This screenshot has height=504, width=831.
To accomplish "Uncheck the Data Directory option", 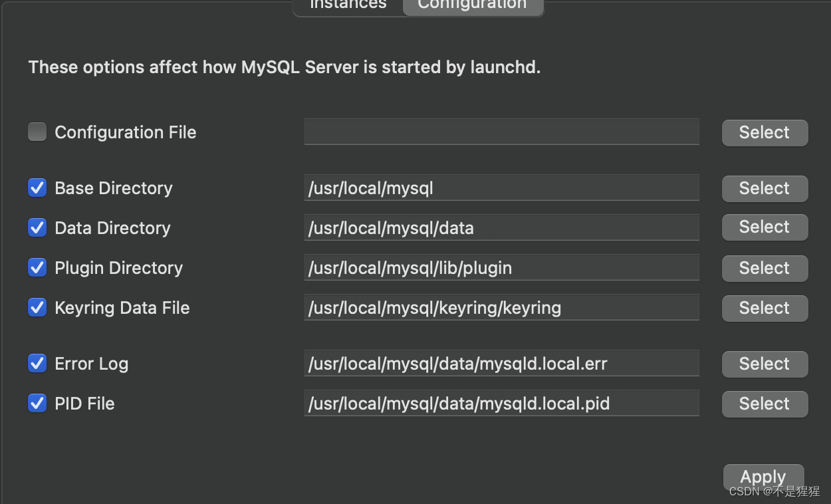I will click(37, 227).
